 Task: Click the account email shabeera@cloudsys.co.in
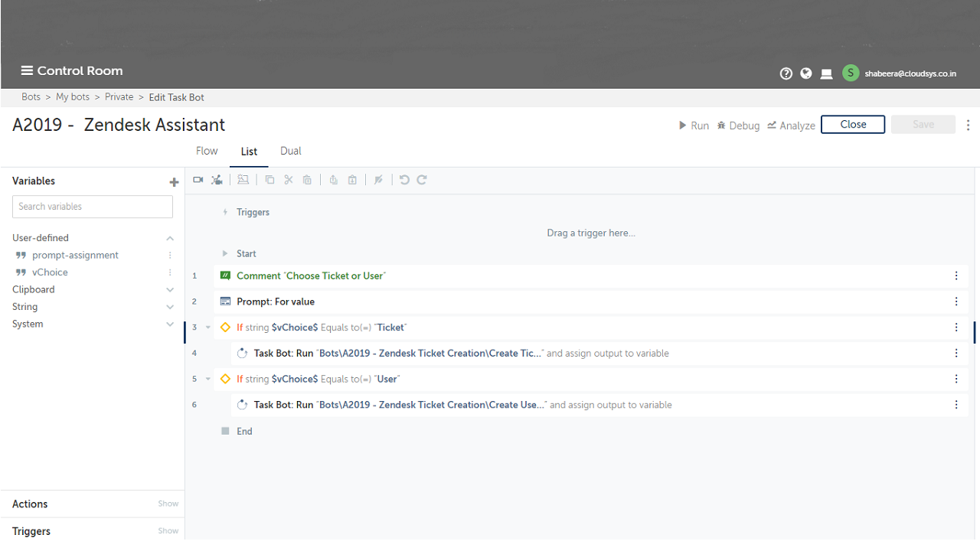(x=910, y=74)
